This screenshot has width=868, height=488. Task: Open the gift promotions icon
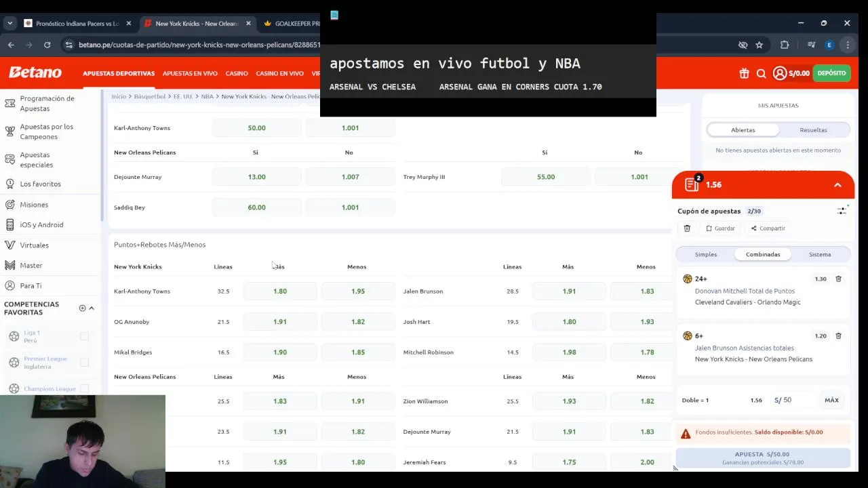[x=744, y=73]
